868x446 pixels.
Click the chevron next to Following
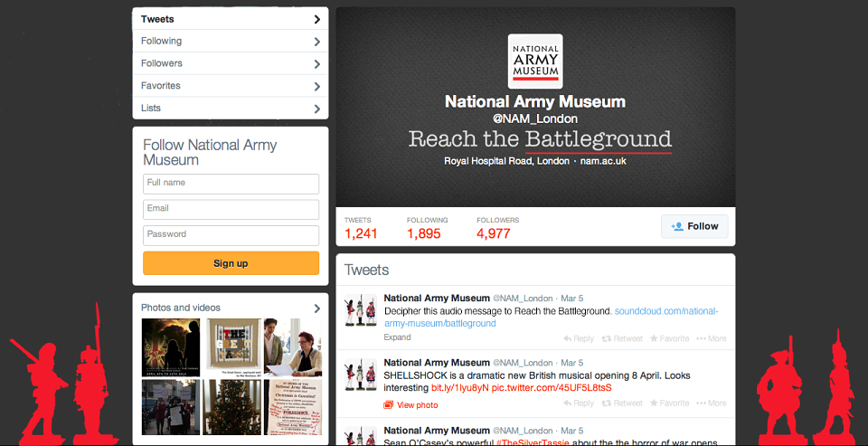[317, 42]
